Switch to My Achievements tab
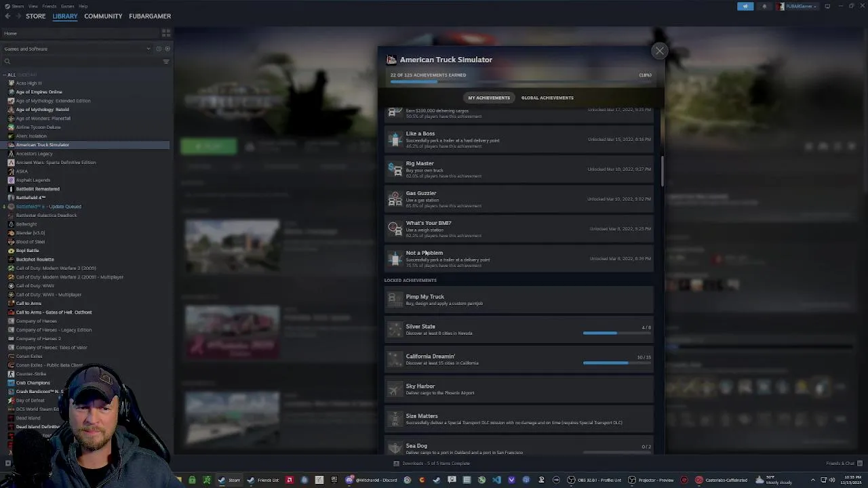This screenshot has height=488, width=868. 489,98
